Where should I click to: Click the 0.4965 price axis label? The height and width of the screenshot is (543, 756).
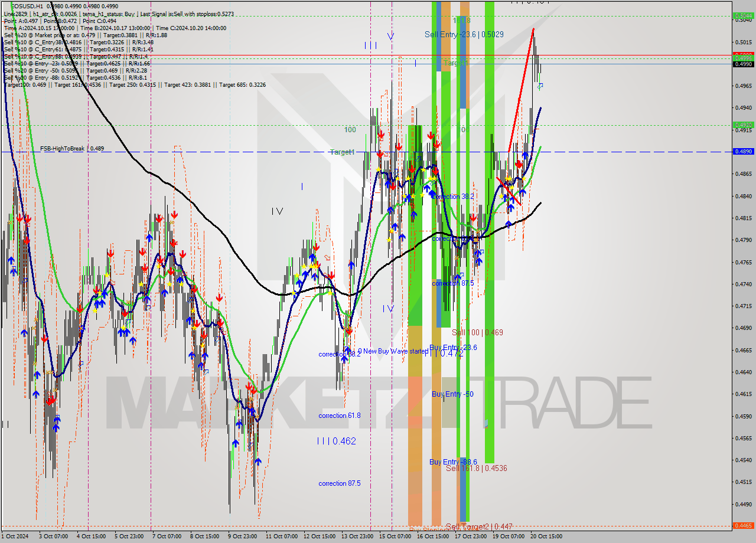(x=744, y=86)
